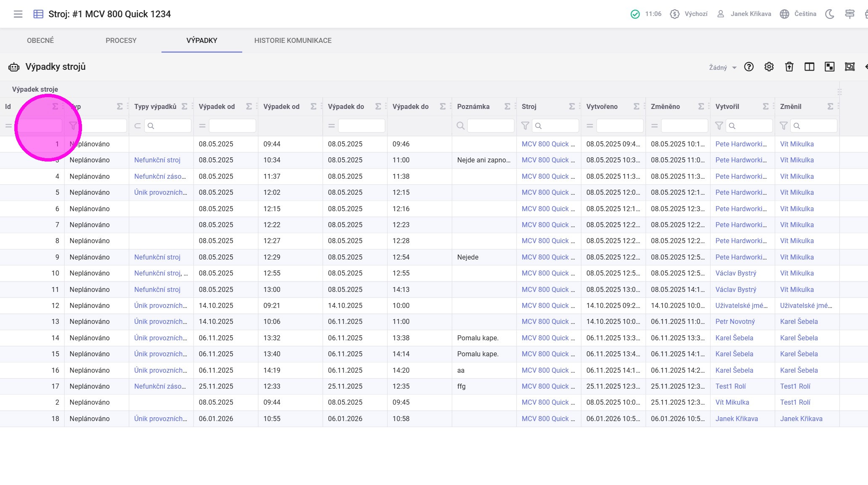Open the Václav Bystrý link in row 10
The width and height of the screenshot is (868, 485).
tap(736, 273)
